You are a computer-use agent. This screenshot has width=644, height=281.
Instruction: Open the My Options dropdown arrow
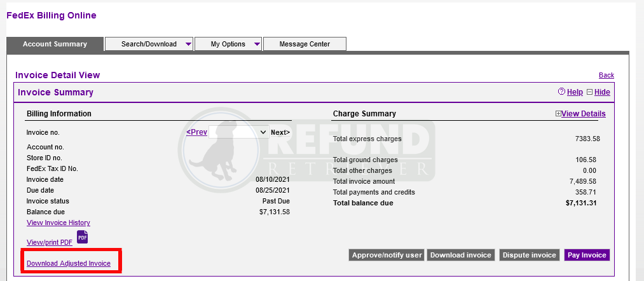coord(257,45)
